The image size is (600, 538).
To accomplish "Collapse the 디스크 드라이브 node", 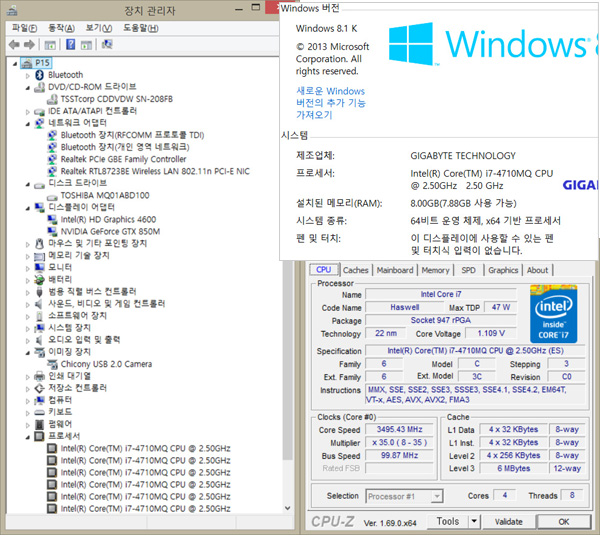I will [x=28, y=184].
